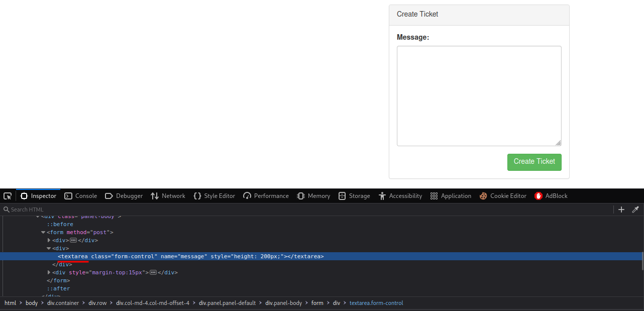Select div.row breadcrumb

(x=97, y=303)
